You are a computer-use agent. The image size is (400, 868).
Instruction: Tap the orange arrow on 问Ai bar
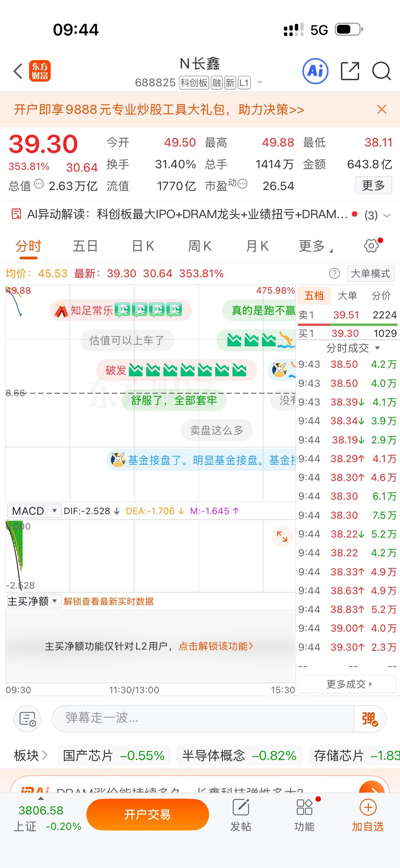(372, 787)
